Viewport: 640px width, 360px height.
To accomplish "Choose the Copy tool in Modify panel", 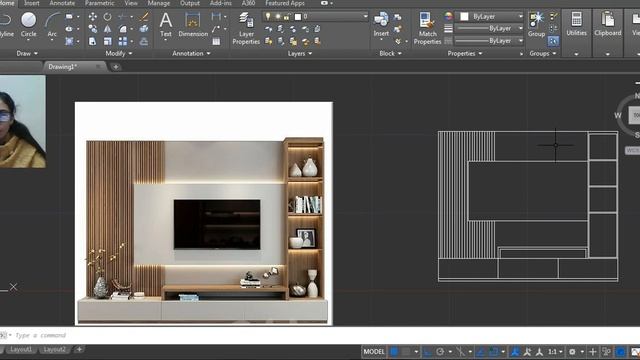I will [93, 29].
